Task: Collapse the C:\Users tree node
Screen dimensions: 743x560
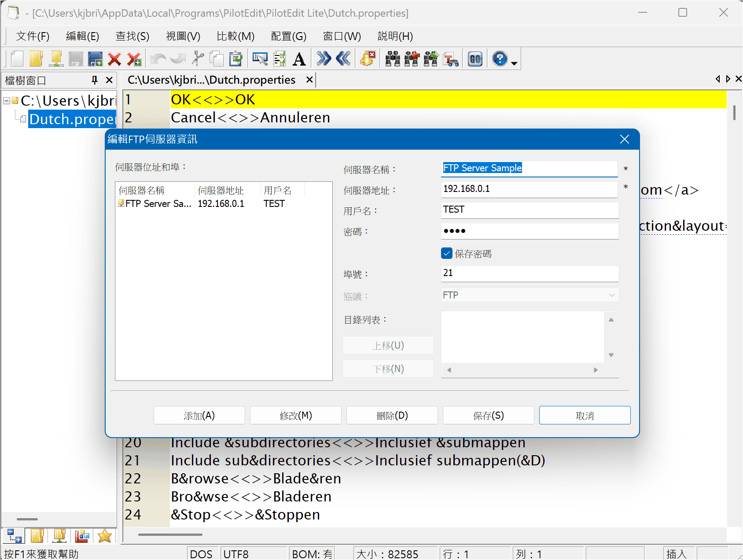Action: 7,101
